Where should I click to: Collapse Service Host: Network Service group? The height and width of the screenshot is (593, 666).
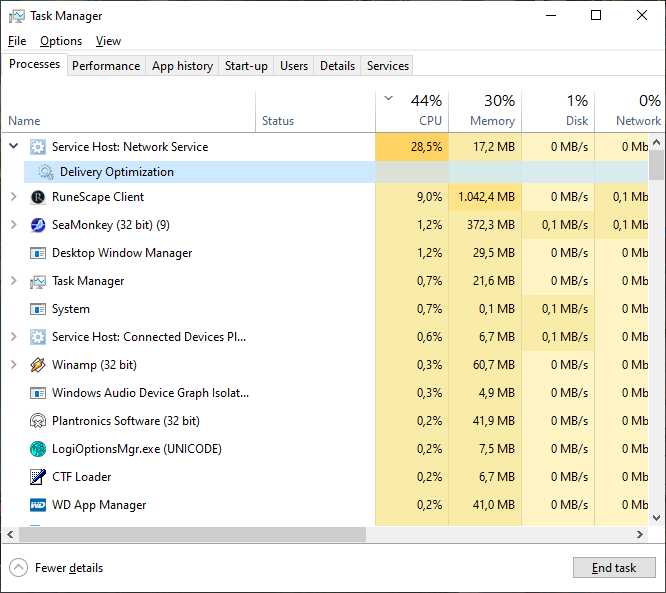click(14, 146)
